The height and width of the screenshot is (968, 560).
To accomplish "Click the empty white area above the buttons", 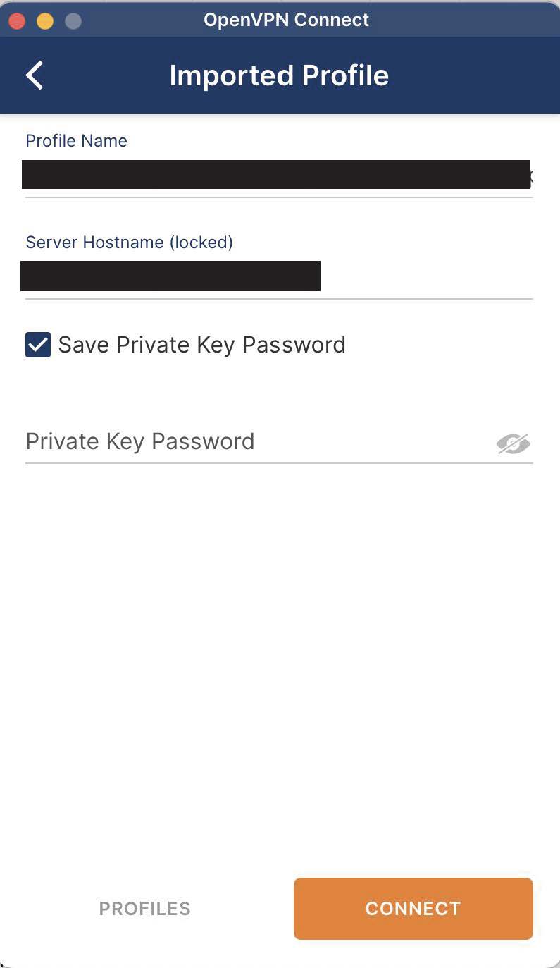I will [x=279, y=670].
